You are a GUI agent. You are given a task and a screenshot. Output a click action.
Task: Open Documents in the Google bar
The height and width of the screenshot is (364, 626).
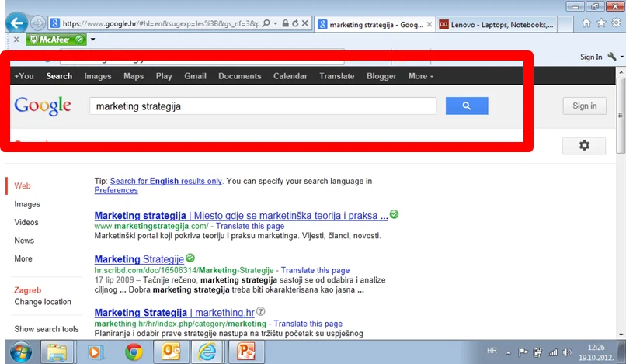(x=239, y=76)
